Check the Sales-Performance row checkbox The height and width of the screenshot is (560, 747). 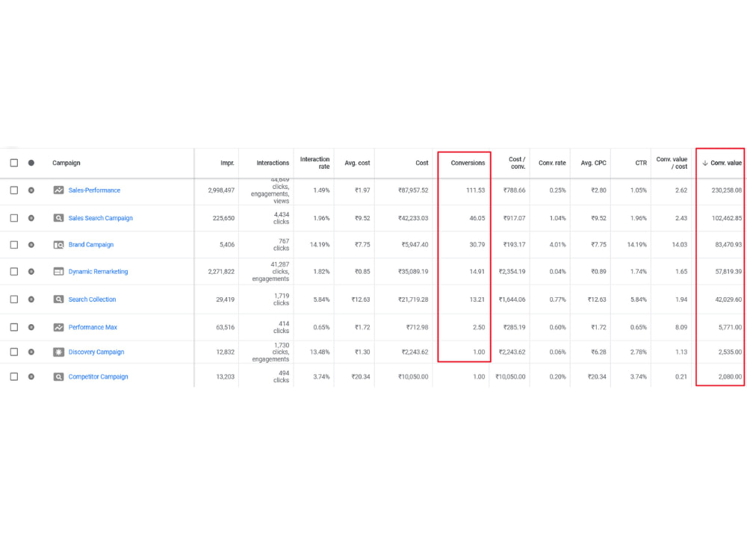(x=14, y=190)
